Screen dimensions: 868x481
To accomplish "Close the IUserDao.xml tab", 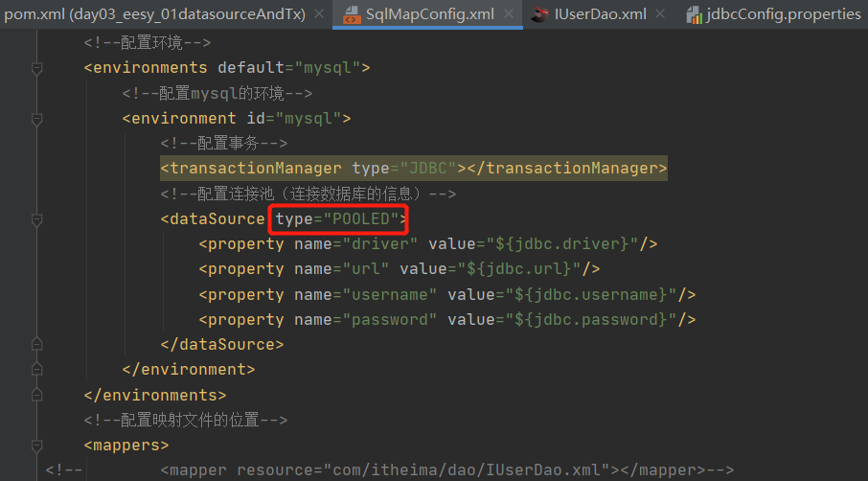I will pos(660,13).
